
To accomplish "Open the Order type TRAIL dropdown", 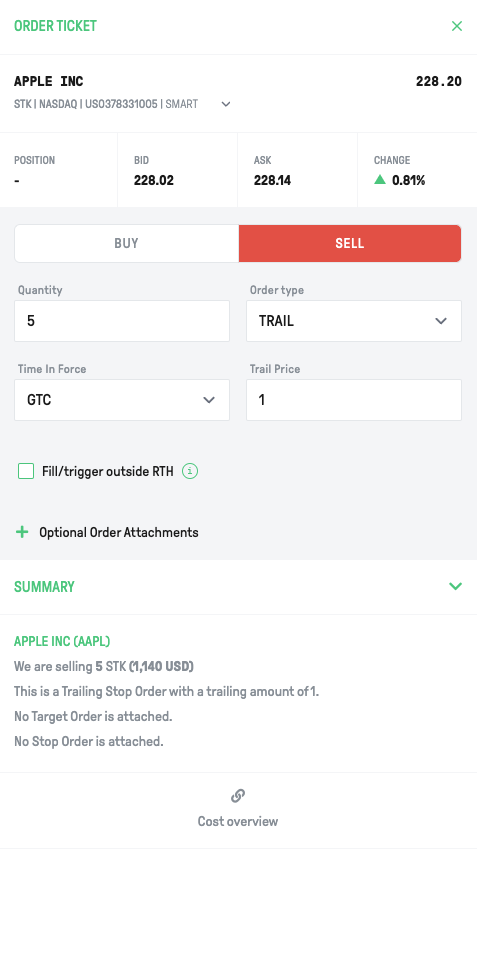I will pyautogui.click(x=354, y=321).
